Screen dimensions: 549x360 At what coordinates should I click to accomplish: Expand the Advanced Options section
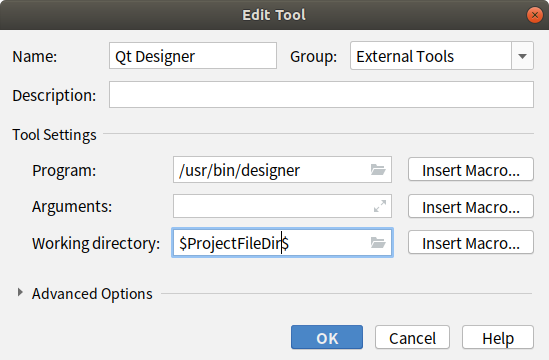click(20, 293)
